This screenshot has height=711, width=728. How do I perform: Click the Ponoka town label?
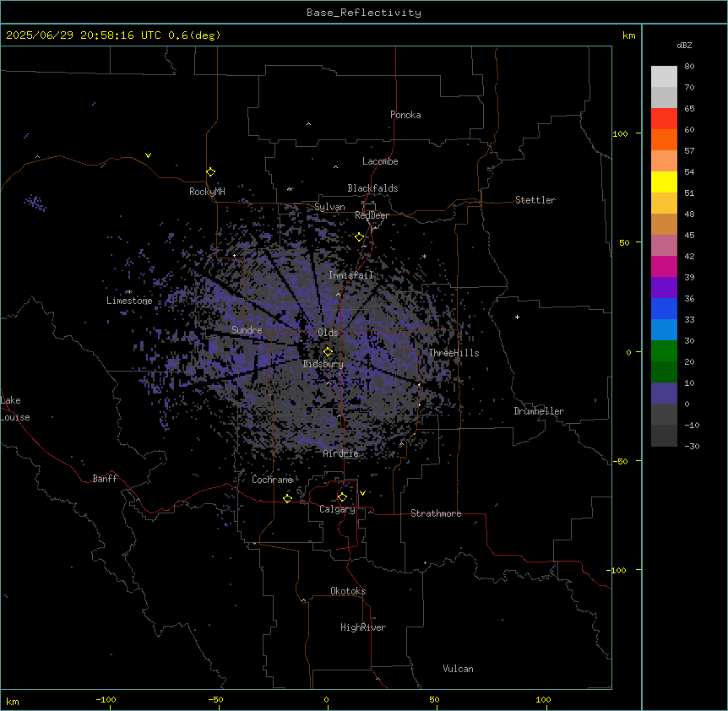coord(405,115)
